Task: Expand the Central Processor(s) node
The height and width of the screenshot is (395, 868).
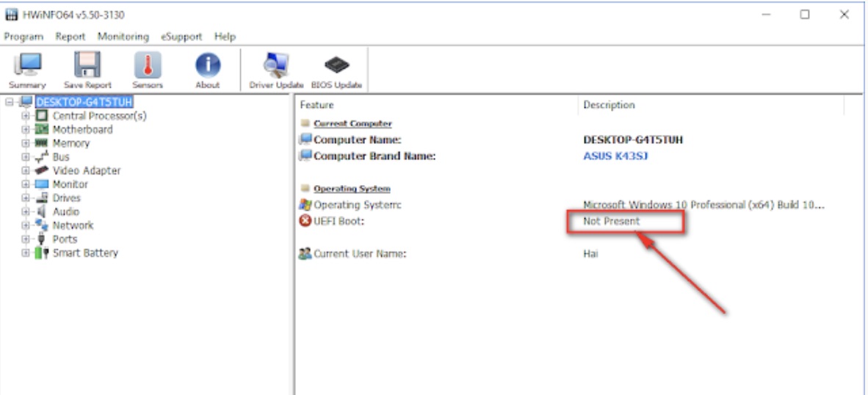Action: click(x=26, y=115)
